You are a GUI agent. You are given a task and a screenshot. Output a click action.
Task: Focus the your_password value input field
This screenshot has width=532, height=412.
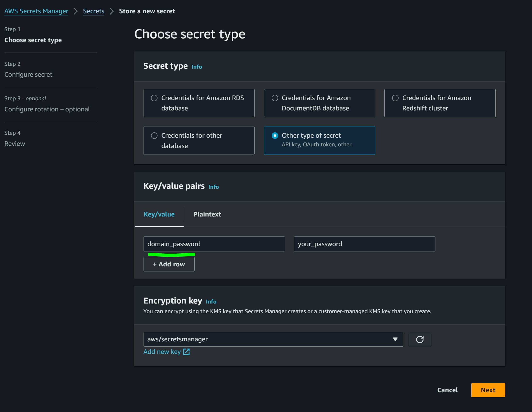pos(364,244)
